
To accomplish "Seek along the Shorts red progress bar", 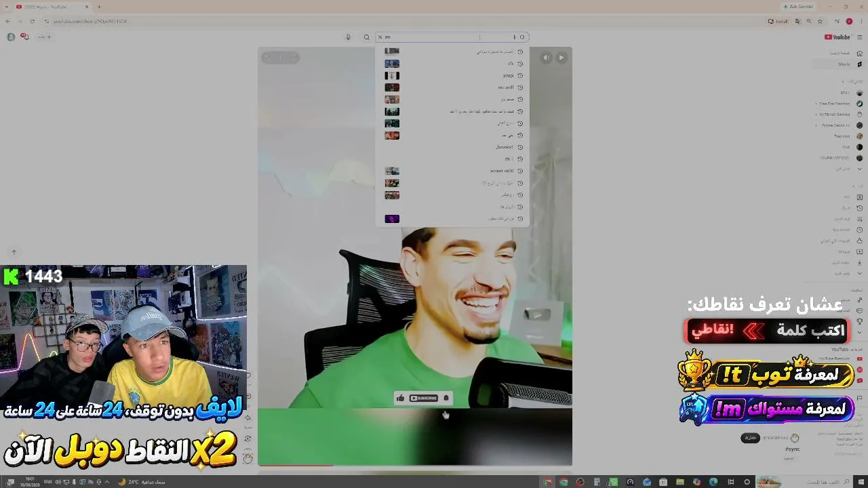I will 415,466.
